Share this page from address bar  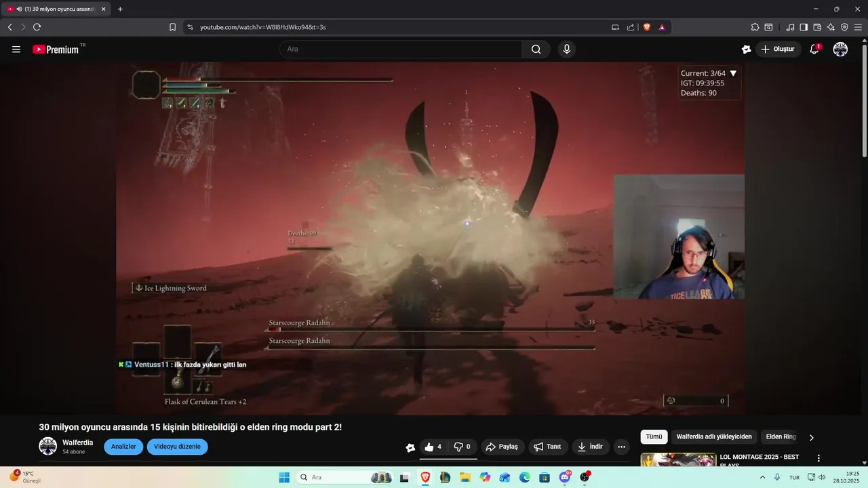(x=631, y=27)
